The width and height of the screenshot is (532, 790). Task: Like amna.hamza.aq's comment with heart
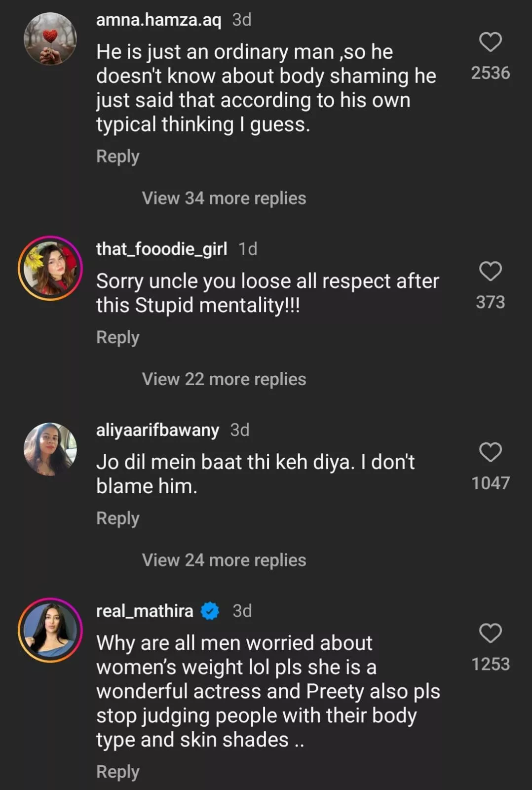pyautogui.click(x=490, y=42)
